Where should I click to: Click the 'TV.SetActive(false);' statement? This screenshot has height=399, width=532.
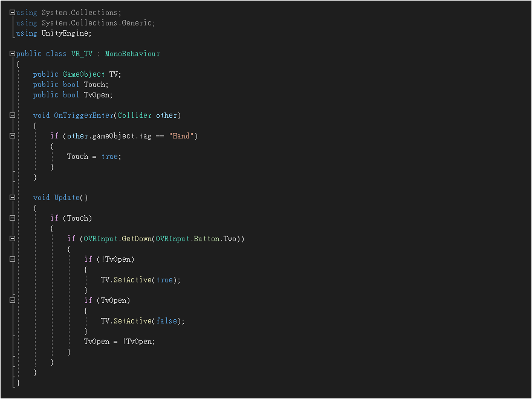point(143,321)
